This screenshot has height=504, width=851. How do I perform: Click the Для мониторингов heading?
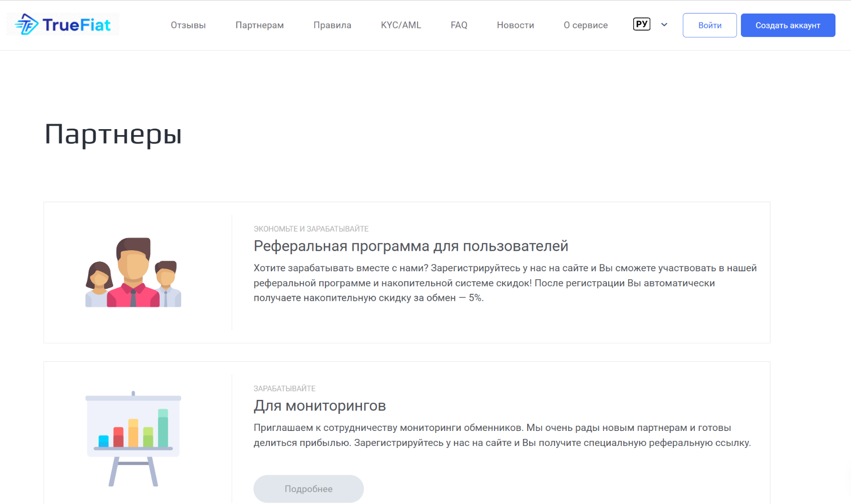click(x=320, y=406)
